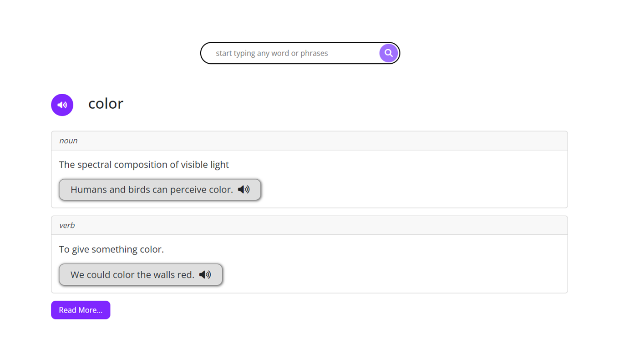Click the large 'color' headword title

click(106, 104)
